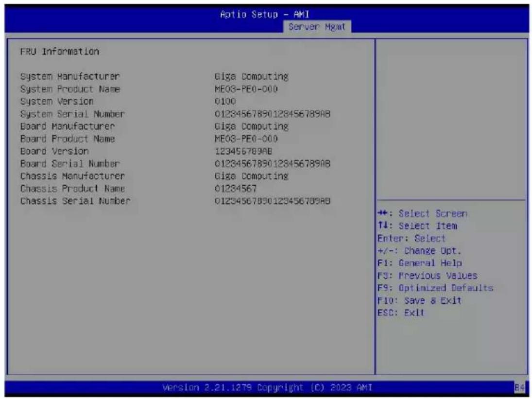The image size is (532, 399).
Task: Select the System Version label
Action: point(57,102)
